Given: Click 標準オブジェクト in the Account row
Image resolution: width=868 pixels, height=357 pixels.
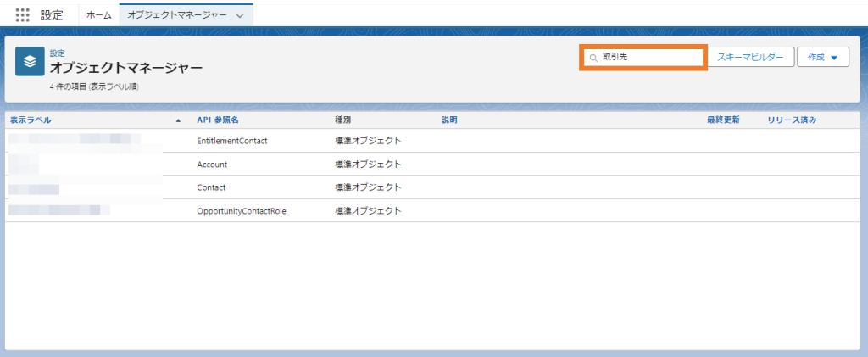Looking at the screenshot, I should tap(368, 165).
